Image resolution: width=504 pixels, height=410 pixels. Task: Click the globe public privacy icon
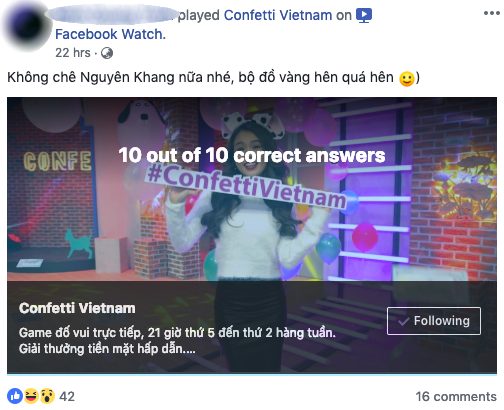click(x=107, y=53)
